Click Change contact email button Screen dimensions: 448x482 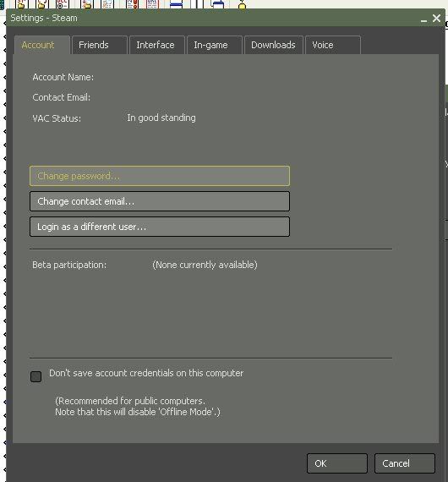tap(160, 201)
